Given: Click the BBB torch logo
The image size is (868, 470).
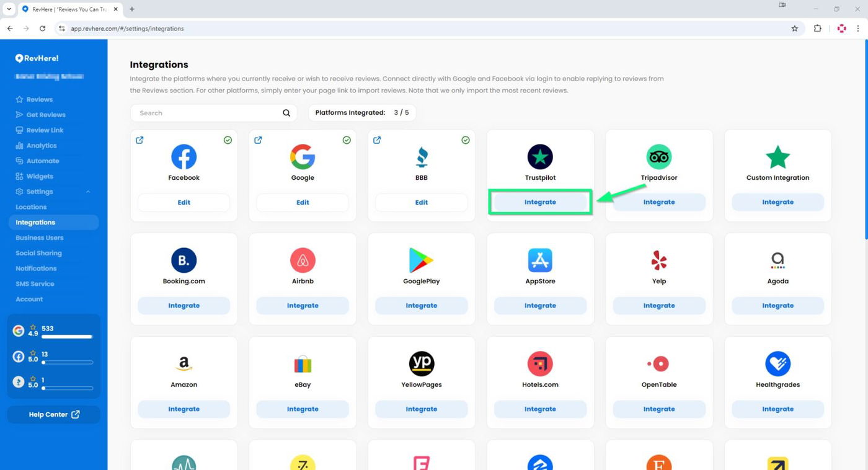Looking at the screenshot, I should [422, 157].
